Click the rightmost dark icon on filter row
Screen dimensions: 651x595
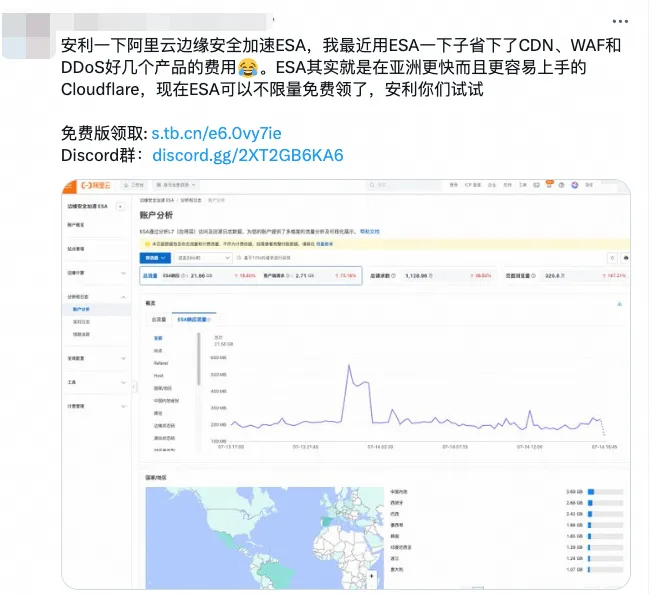tap(626, 258)
